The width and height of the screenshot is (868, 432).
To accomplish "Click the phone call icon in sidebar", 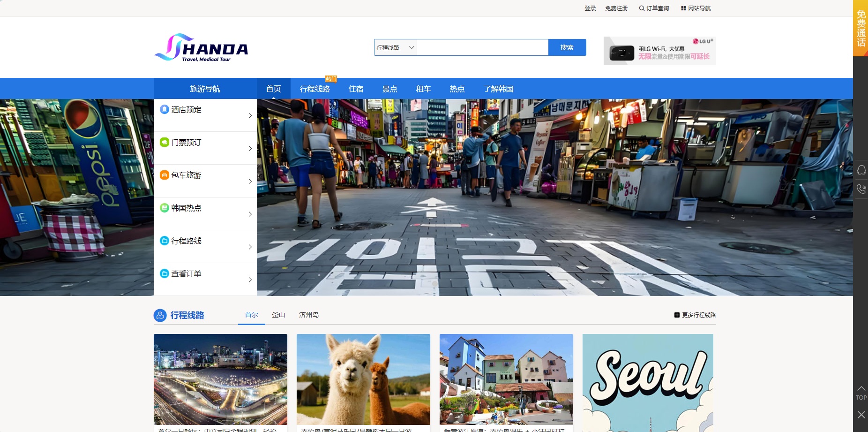I will point(861,189).
